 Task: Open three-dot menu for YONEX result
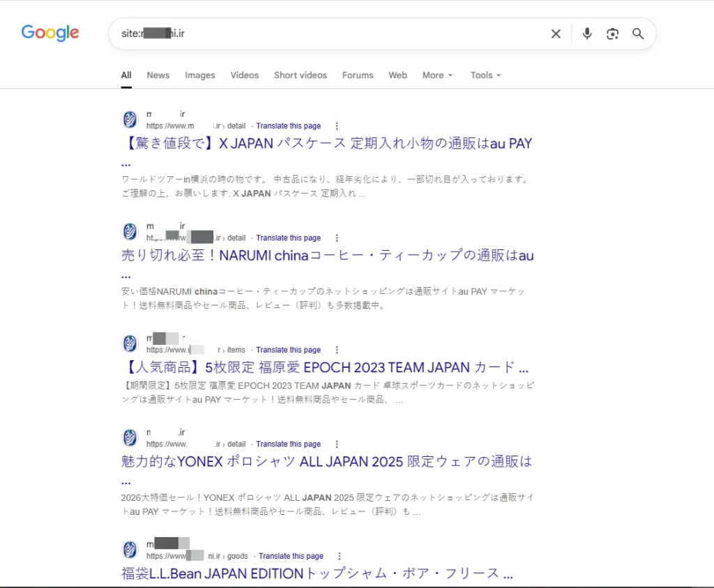coord(337,444)
